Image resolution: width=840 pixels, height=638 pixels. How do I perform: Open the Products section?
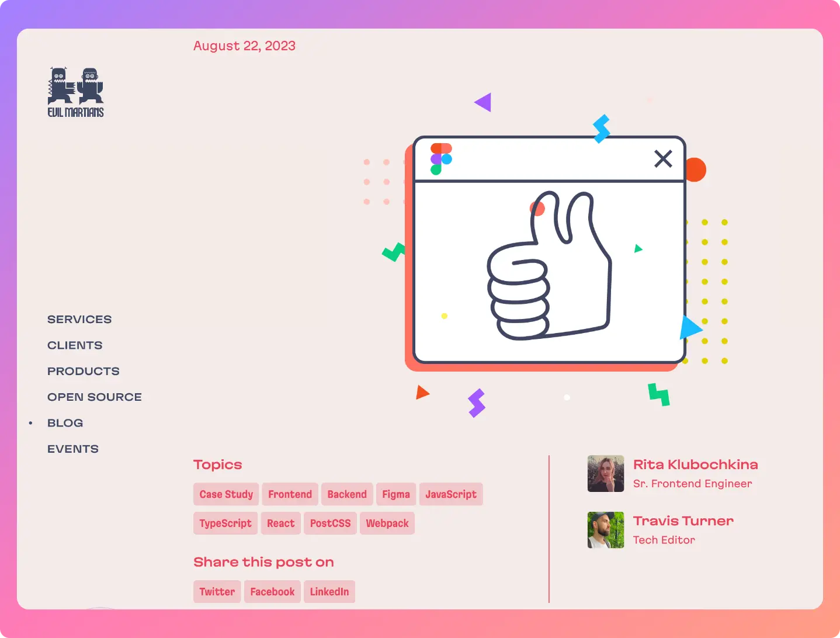point(84,371)
